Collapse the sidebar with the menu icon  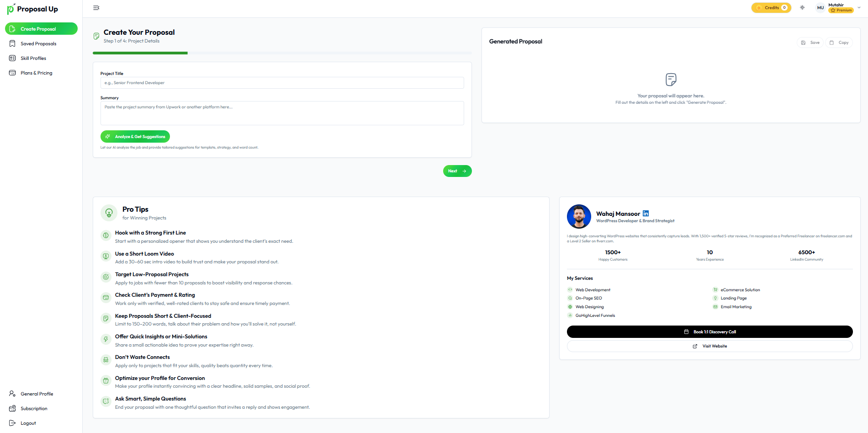click(96, 8)
